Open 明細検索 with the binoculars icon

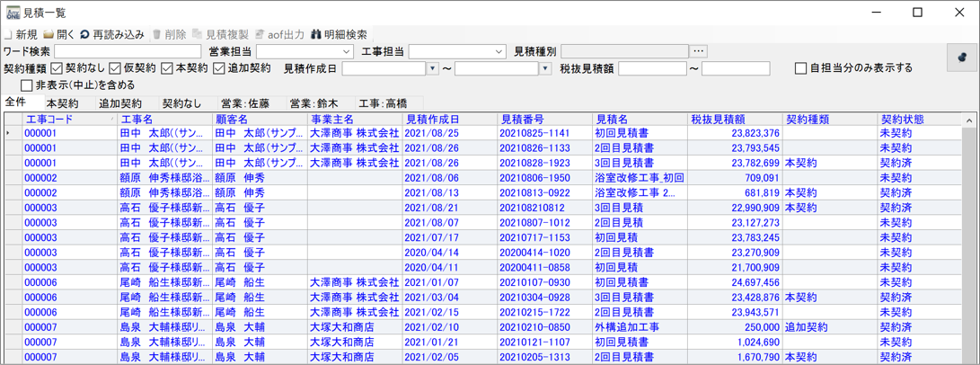click(316, 34)
